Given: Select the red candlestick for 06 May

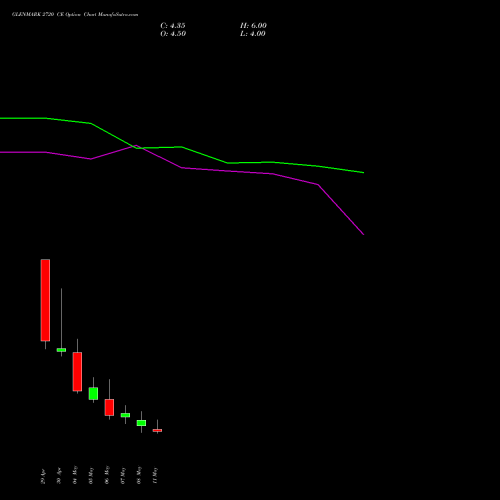Looking at the screenshot, I should pos(109,407).
